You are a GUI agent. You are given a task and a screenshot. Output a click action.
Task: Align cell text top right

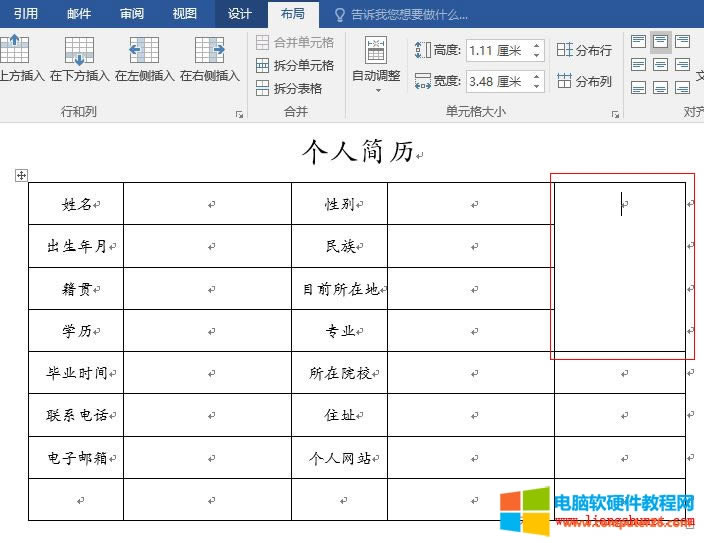coord(682,41)
